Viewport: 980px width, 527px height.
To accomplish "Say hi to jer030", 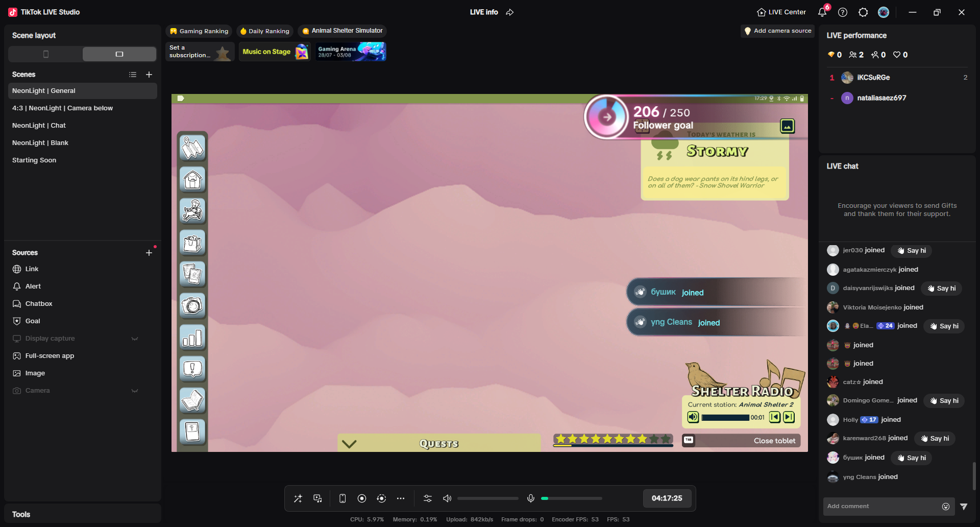I will coord(912,251).
